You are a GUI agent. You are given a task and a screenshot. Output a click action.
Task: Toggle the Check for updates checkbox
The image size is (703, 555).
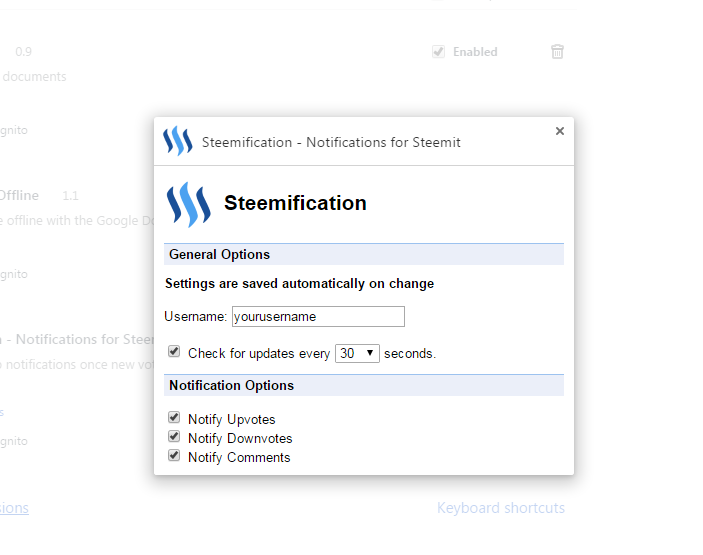(x=174, y=352)
